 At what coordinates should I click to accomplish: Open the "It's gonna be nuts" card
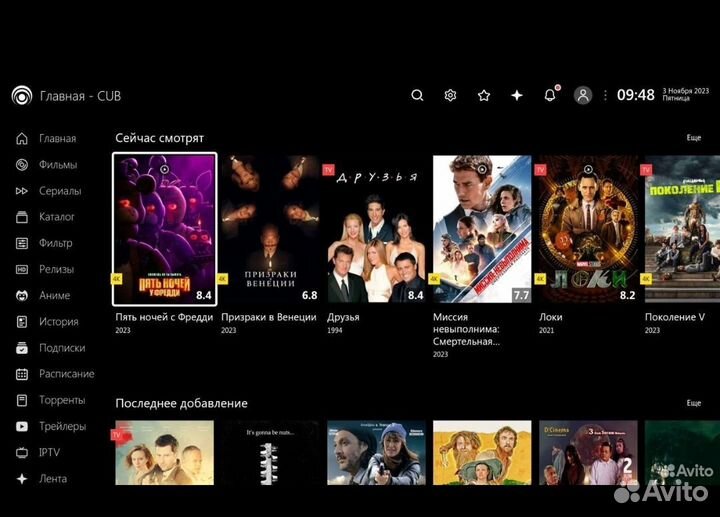click(x=270, y=453)
